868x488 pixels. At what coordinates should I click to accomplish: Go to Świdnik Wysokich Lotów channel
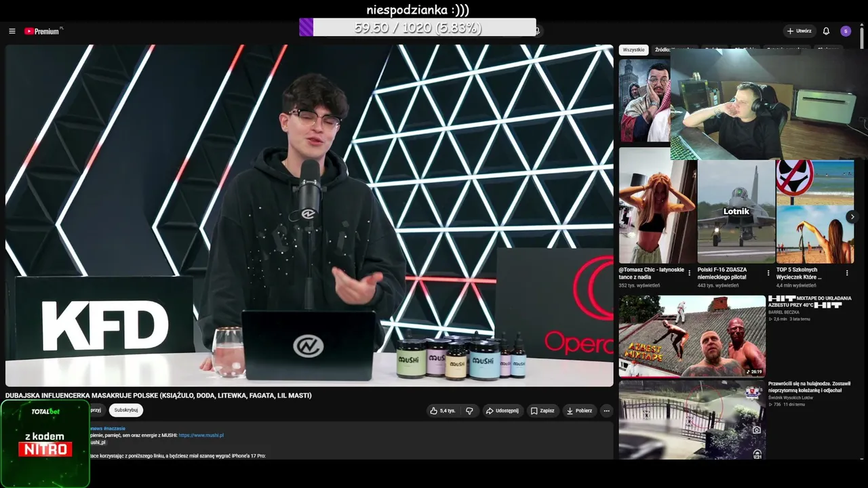(x=791, y=398)
